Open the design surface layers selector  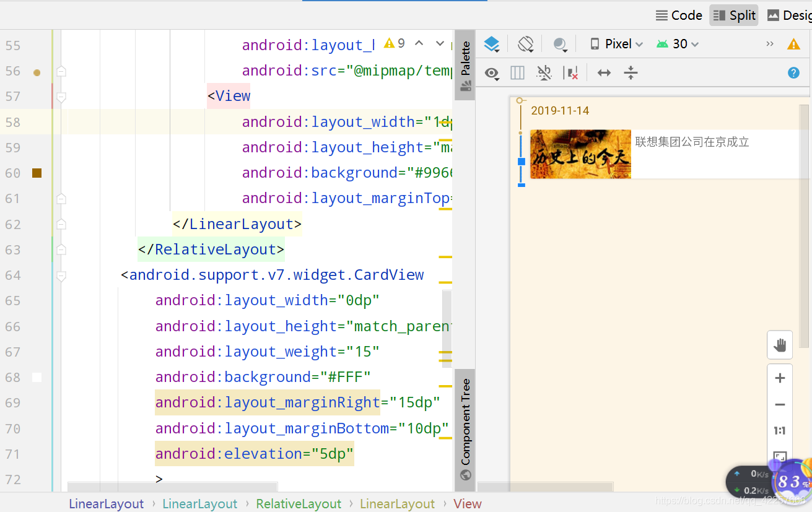(491, 44)
